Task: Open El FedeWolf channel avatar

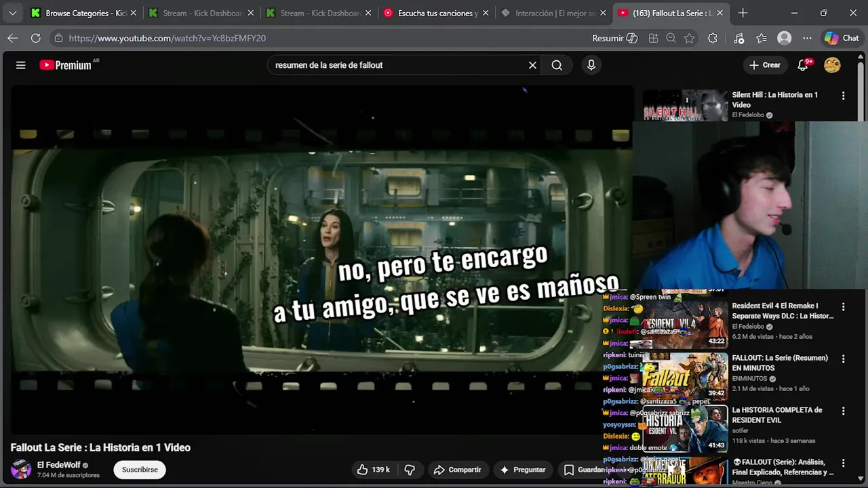Action: point(21,469)
